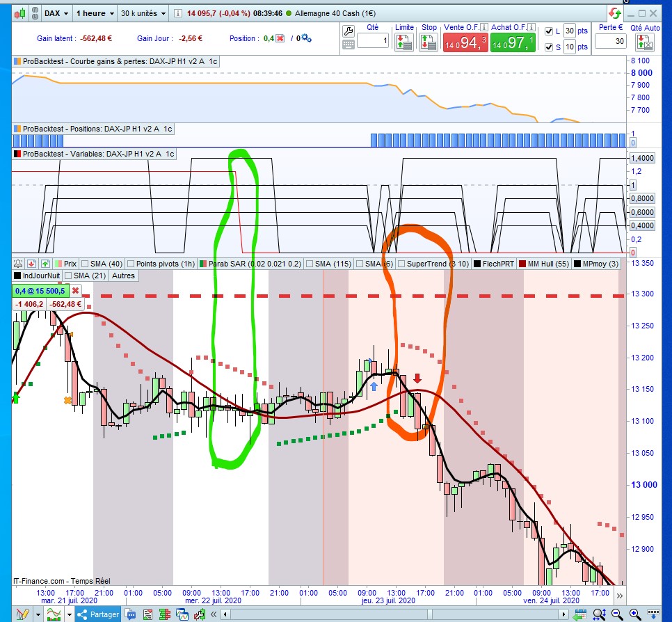This screenshot has height=622, width=672.
Task: Toggle the L 30 pts checkbox
Action: pos(549,31)
